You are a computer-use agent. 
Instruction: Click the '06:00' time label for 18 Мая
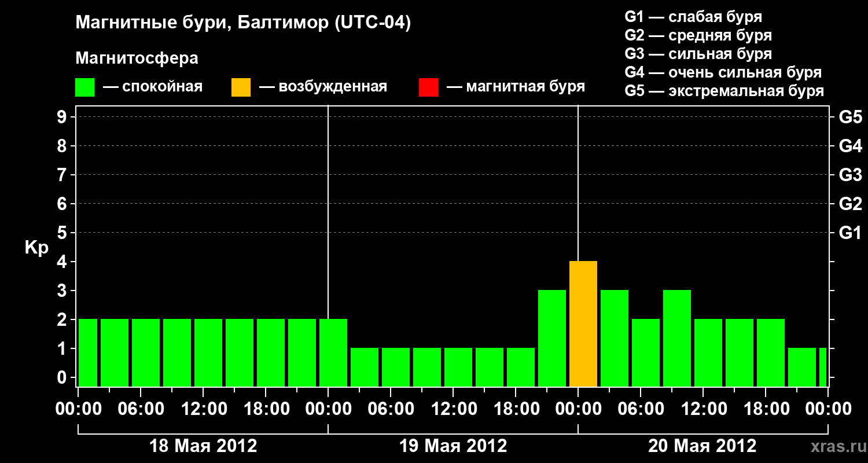[x=141, y=409]
